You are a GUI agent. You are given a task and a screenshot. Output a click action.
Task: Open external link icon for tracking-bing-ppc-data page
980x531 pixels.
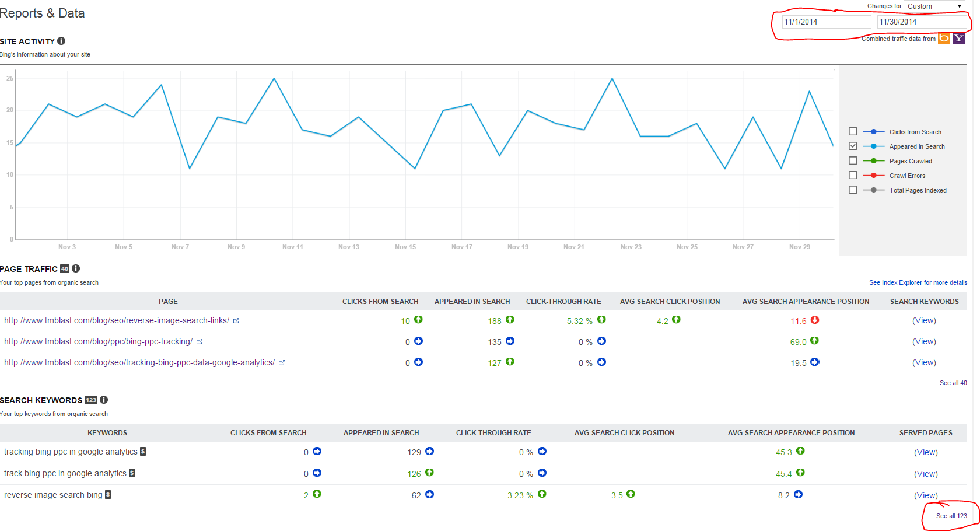(x=282, y=362)
